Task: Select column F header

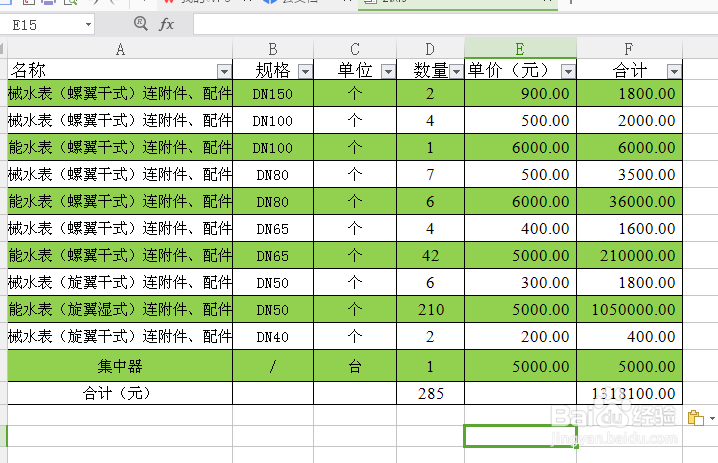Action: pyautogui.click(x=629, y=49)
